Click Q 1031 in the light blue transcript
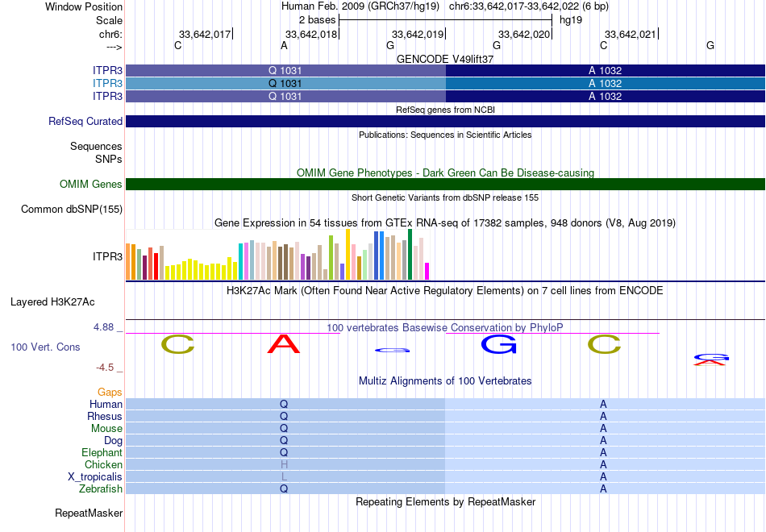This screenshot has width=766, height=532. 285,84
